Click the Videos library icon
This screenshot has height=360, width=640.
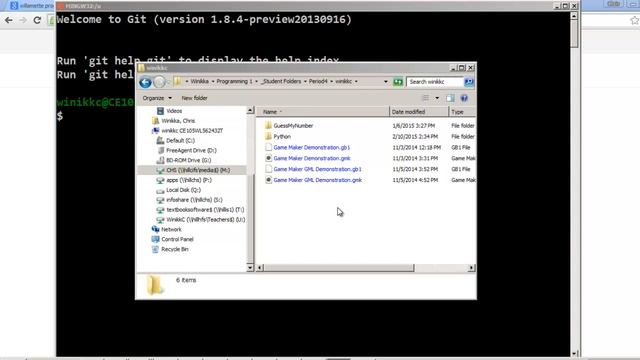pos(160,111)
